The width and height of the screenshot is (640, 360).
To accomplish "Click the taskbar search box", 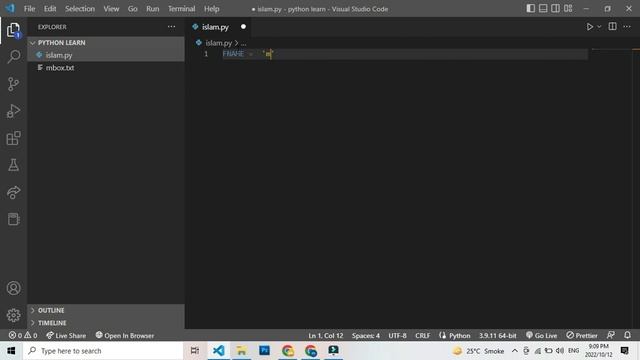I will [x=103, y=351].
